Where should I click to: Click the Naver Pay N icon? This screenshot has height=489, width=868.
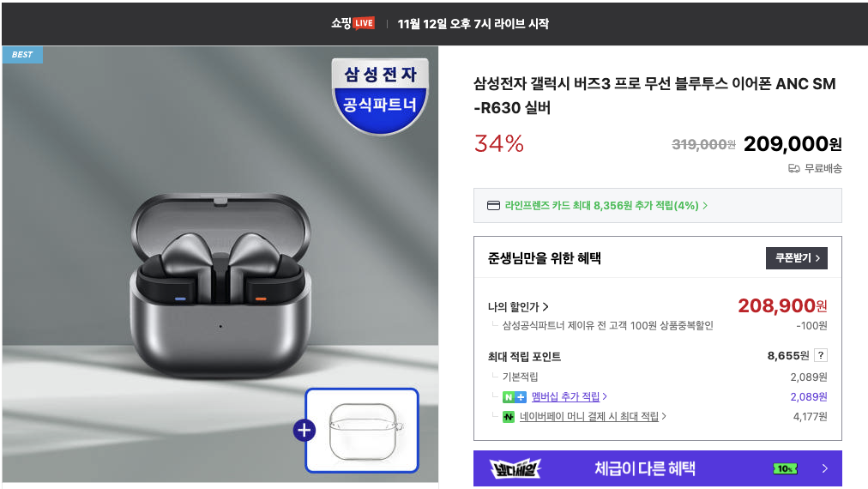(508, 416)
